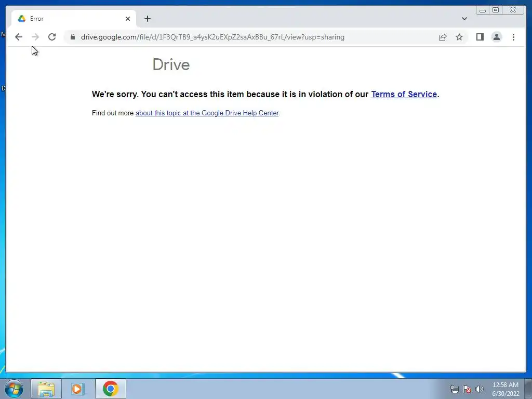Click the Drive logo heading

171,64
